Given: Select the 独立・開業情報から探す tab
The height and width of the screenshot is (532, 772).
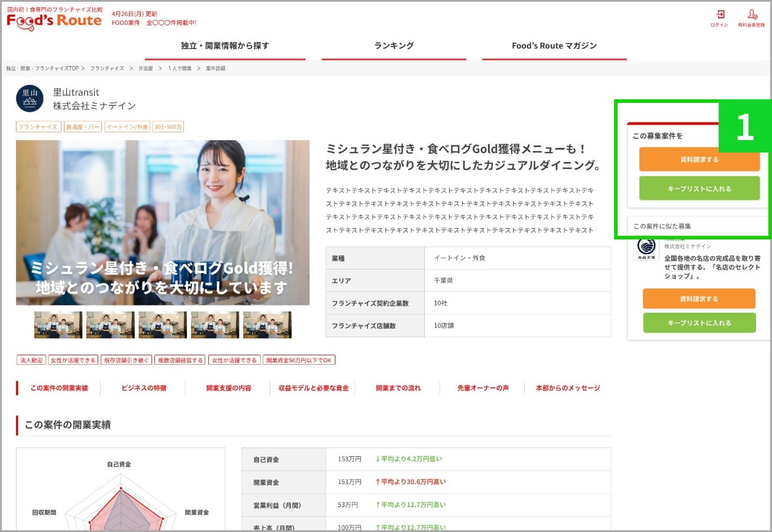Looking at the screenshot, I should pyautogui.click(x=225, y=46).
